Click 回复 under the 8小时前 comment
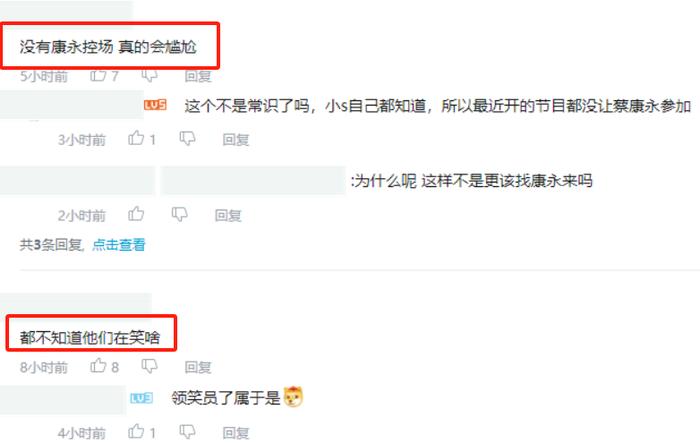Screen dimensions: 700x443 click(198, 367)
